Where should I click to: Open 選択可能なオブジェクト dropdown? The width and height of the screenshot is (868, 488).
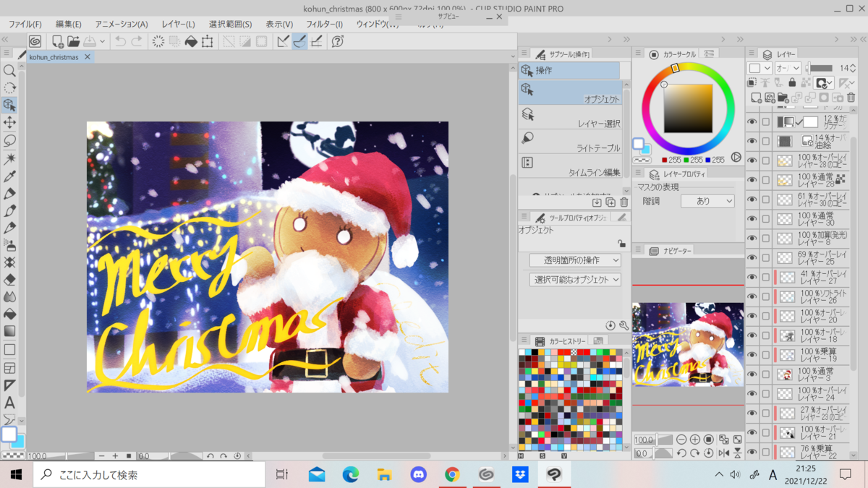tap(575, 279)
